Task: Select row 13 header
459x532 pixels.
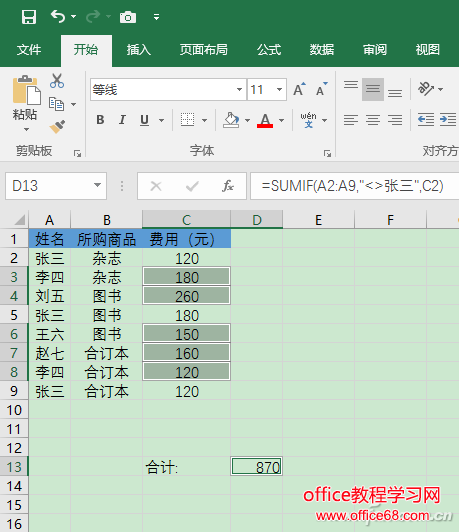Action: 14,467
